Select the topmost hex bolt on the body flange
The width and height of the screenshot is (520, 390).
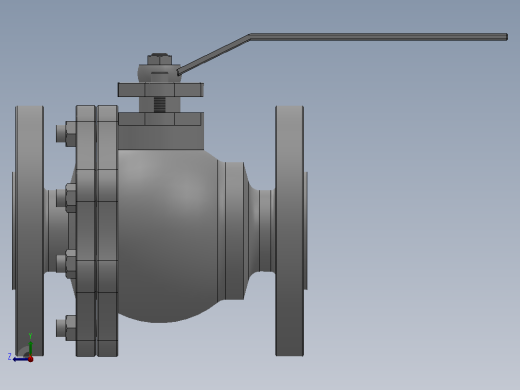[66, 134]
